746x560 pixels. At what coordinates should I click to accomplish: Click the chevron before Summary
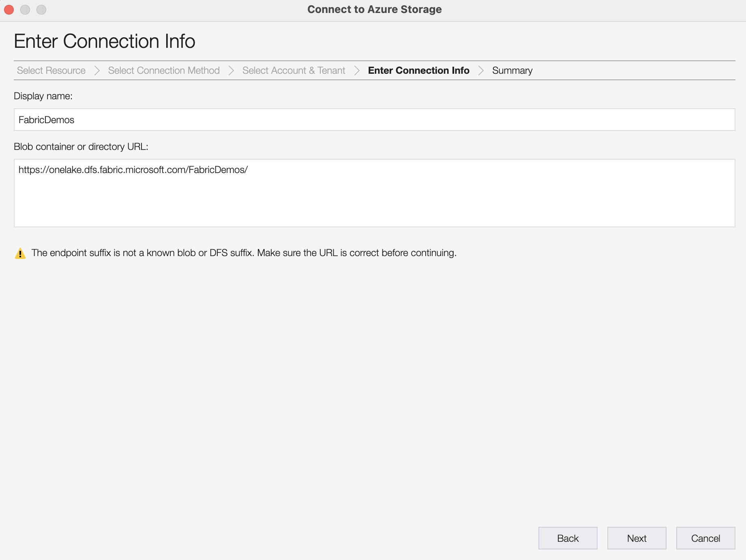coord(482,70)
